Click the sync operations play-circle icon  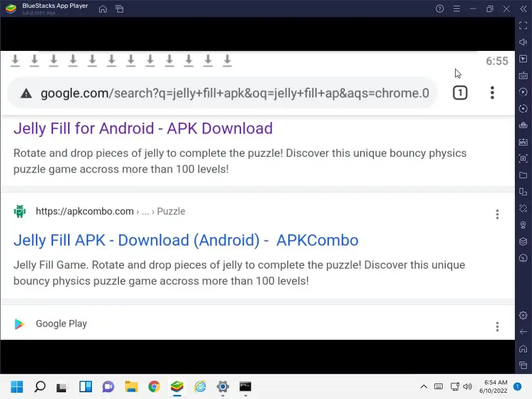tap(523, 92)
